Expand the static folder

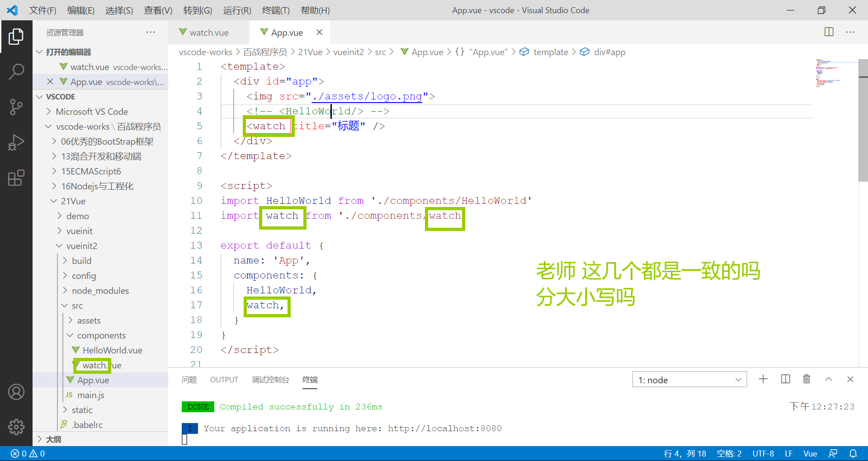coord(82,410)
